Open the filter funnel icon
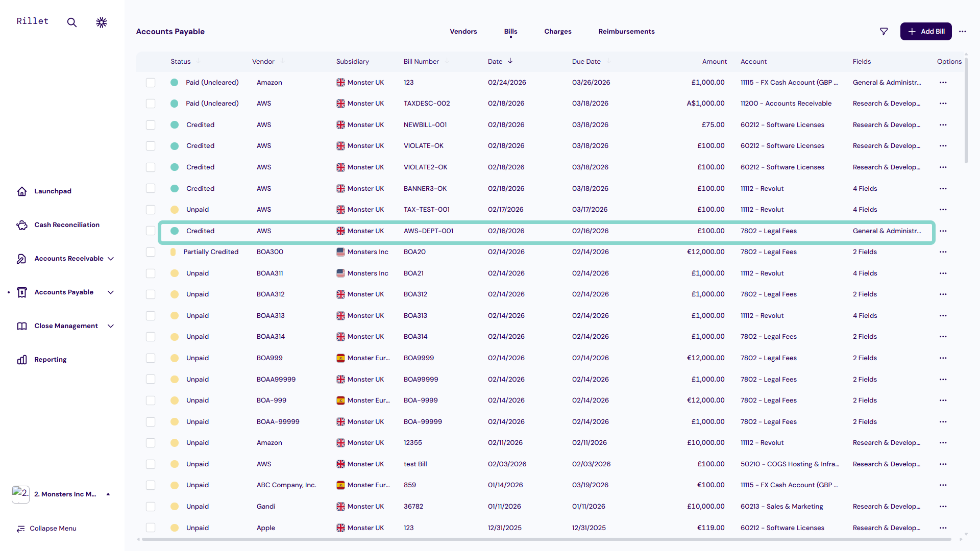 [x=884, y=32]
